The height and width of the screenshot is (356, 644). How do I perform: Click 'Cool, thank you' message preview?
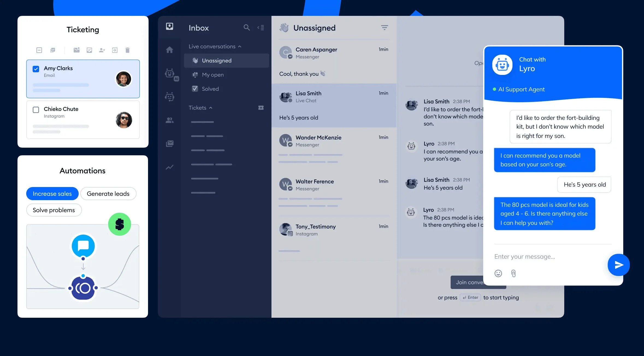[x=302, y=74]
